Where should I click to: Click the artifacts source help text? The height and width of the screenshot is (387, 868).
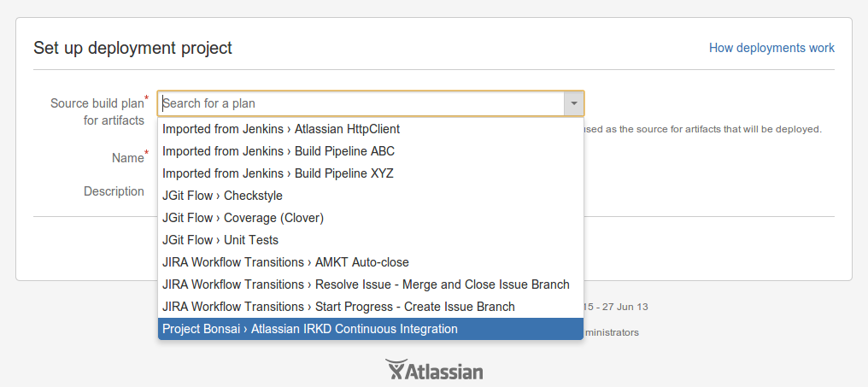[x=702, y=129]
